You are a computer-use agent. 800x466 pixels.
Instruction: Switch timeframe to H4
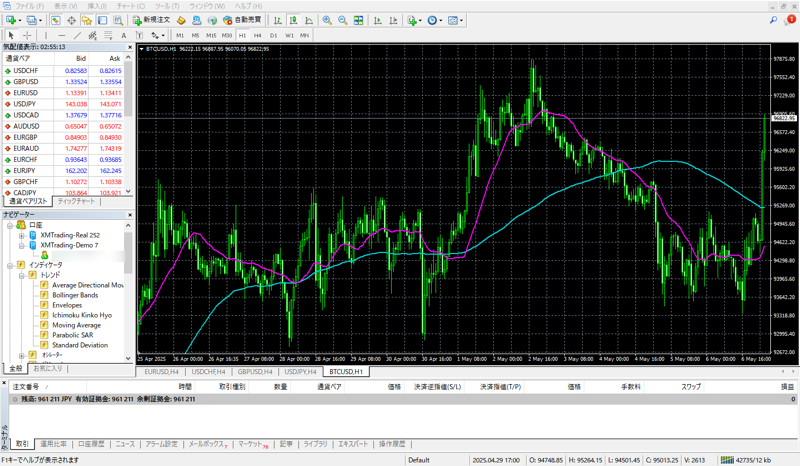(258, 35)
